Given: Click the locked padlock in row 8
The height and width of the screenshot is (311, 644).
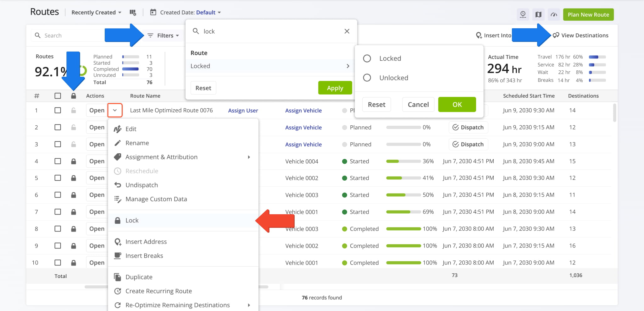Looking at the screenshot, I should tap(74, 229).
